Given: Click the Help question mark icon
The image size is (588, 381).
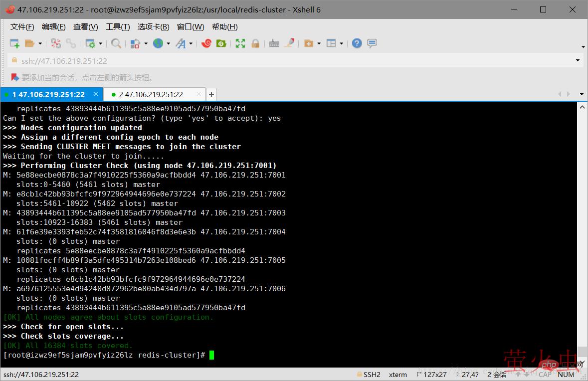Looking at the screenshot, I should 357,44.
